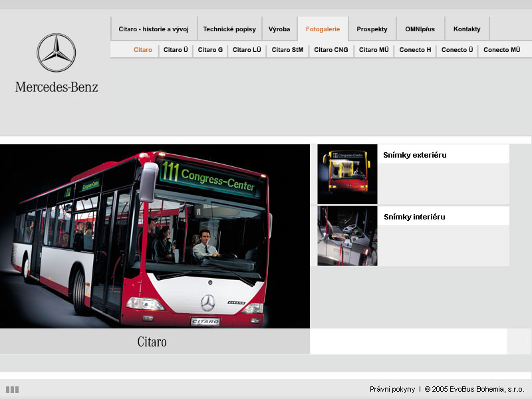This screenshot has width=532, height=399.
Task: Click the © 2005 EvoBus Bohemia, s.r.o. text
Action: point(474,389)
